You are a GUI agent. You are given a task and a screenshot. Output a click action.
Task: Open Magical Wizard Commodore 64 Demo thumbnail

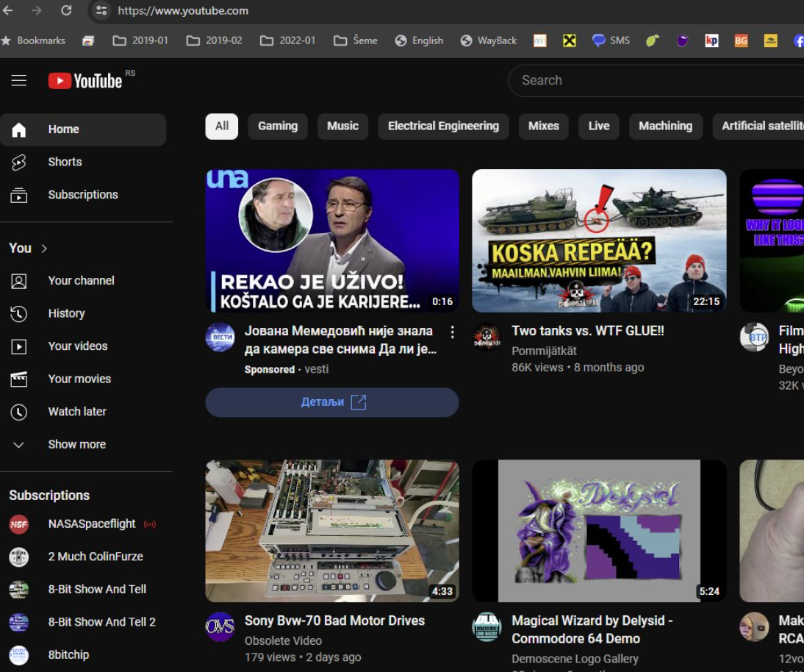[599, 530]
